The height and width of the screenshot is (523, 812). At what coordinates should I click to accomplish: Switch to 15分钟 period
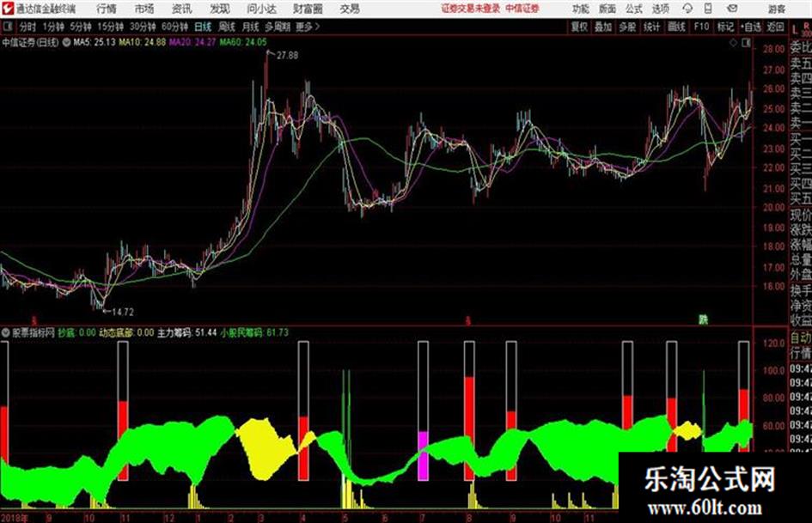[x=111, y=27]
